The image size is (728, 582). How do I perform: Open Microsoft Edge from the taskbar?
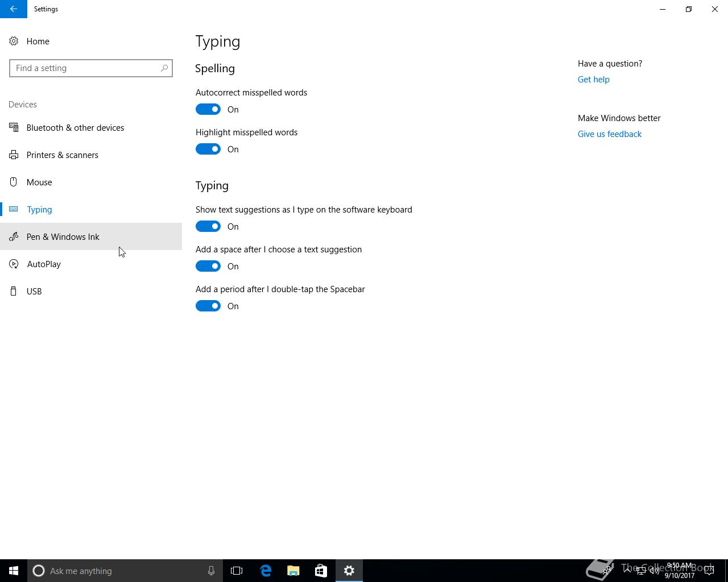(266, 571)
